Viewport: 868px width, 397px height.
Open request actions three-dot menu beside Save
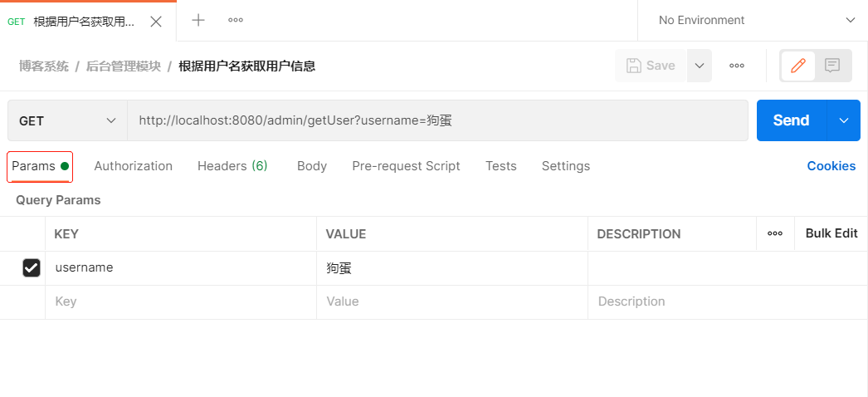(x=737, y=66)
